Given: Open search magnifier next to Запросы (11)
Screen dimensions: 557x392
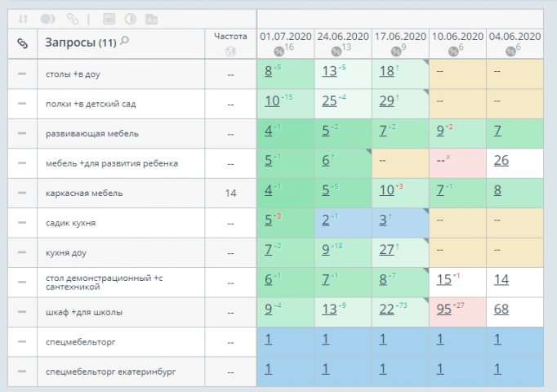Looking at the screenshot, I should [124, 41].
